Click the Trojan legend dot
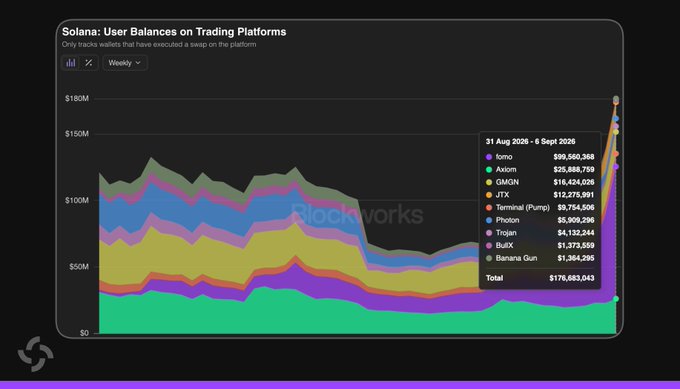The width and height of the screenshot is (680, 389). pos(489,233)
